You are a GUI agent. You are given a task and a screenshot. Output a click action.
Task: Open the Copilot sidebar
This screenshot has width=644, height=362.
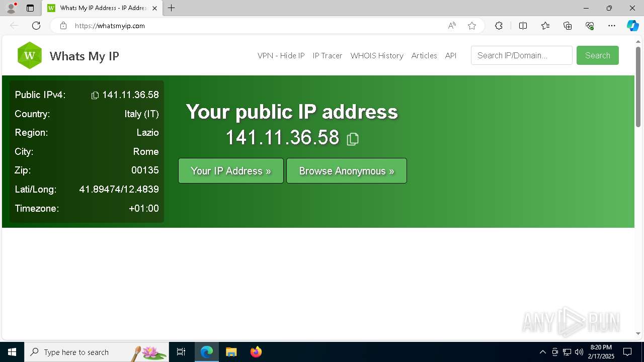coord(633,26)
